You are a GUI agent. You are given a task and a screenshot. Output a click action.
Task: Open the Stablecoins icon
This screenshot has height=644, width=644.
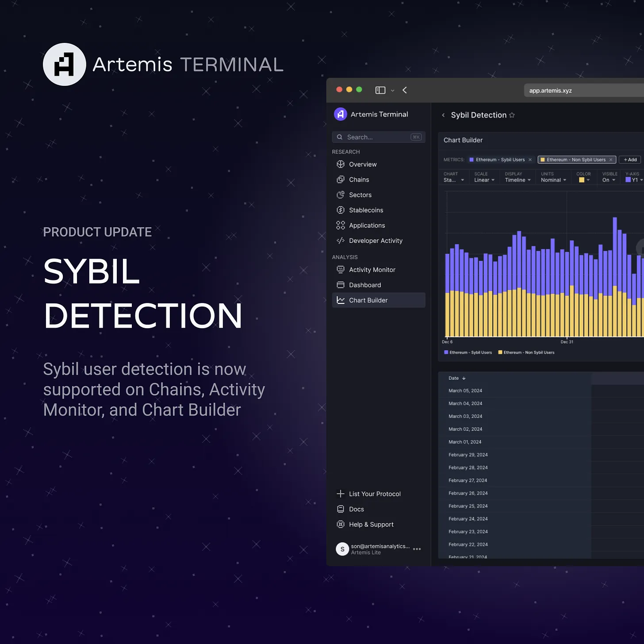[x=341, y=210]
